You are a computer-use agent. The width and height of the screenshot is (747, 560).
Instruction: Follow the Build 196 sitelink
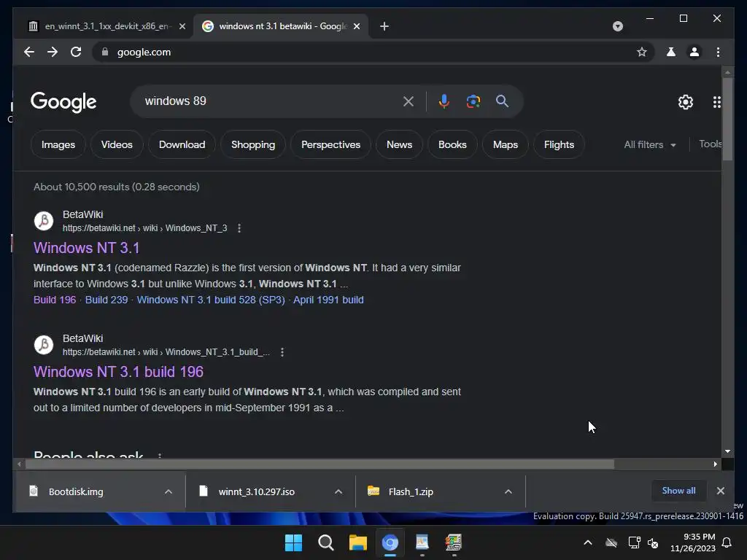pyautogui.click(x=55, y=300)
